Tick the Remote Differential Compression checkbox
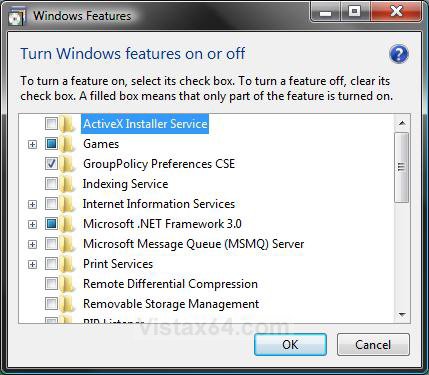The height and width of the screenshot is (375, 429). (51, 284)
